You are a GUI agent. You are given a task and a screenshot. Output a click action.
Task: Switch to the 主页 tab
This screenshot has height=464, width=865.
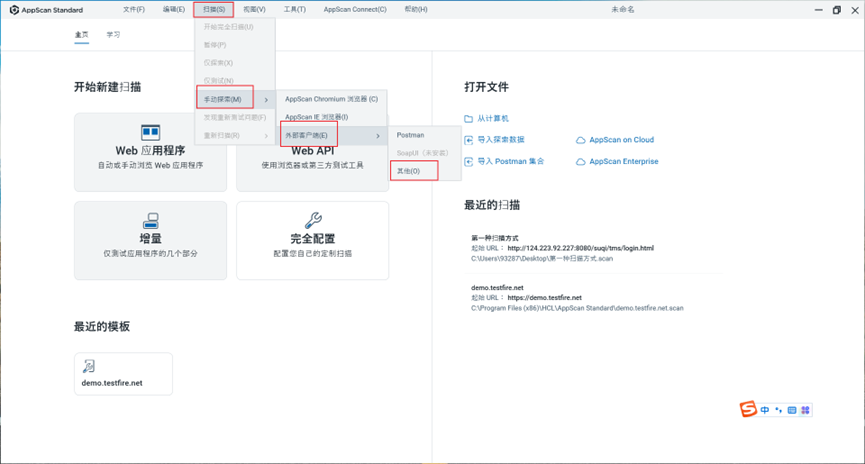(82, 35)
